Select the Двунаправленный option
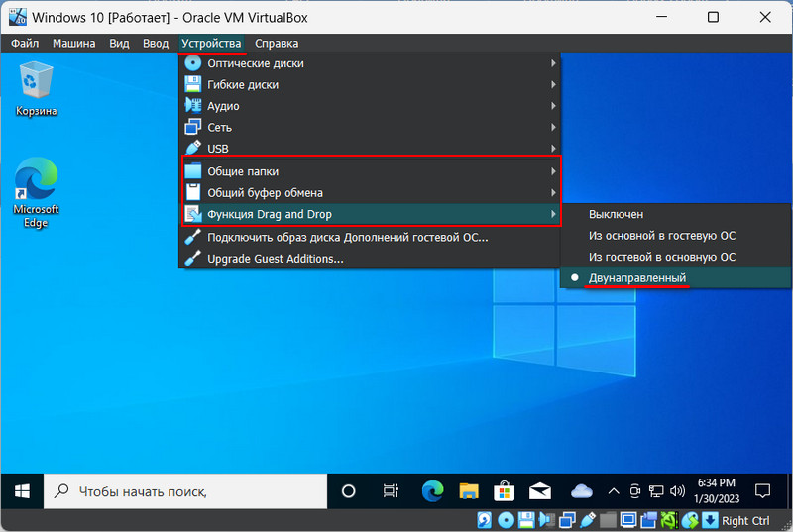Viewport: 793px width, 532px height. pyautogui.click(x=676, y=277)
